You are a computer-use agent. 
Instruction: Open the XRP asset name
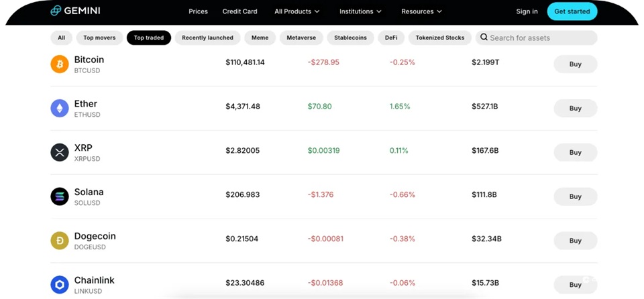tap(83, 148)
